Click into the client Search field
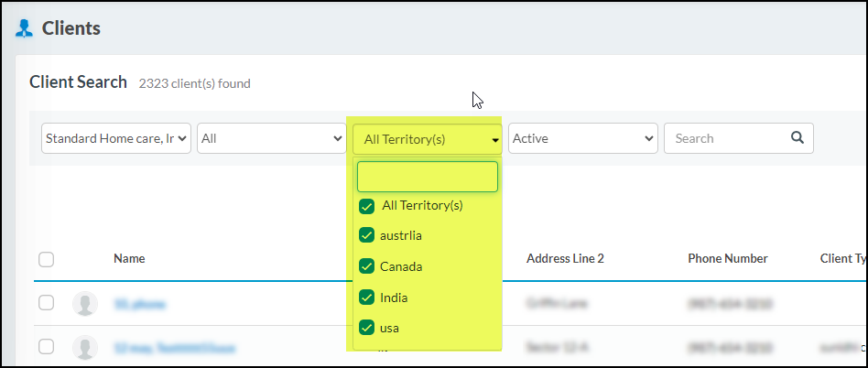 728,138
